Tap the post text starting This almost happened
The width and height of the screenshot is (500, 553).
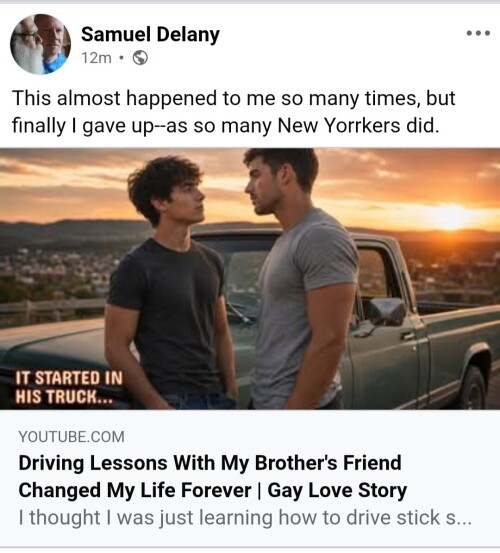[233, 111]
